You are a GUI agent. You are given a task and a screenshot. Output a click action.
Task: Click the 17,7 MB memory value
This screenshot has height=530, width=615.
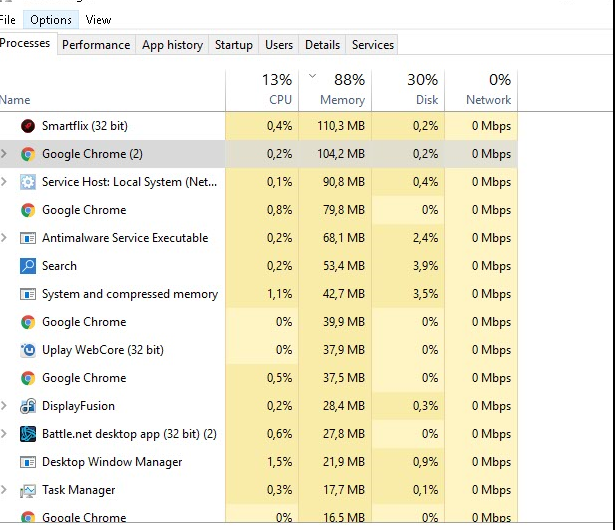point(344,490)
